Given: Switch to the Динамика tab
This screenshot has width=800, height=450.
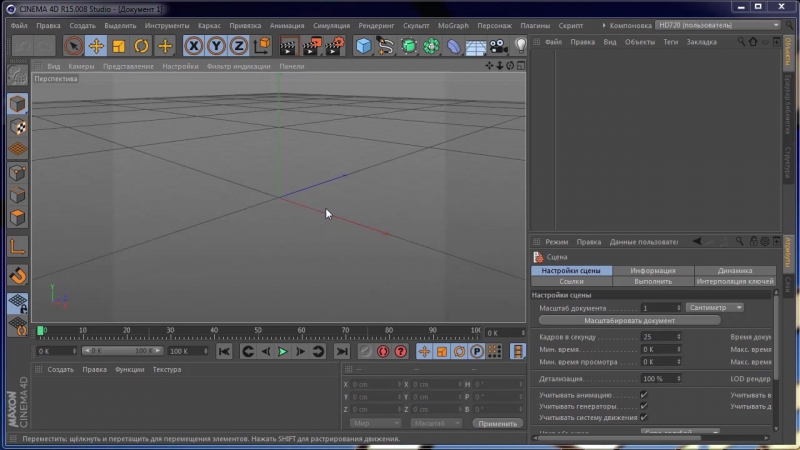Looking at the screenshot, I should coord(735,271).
